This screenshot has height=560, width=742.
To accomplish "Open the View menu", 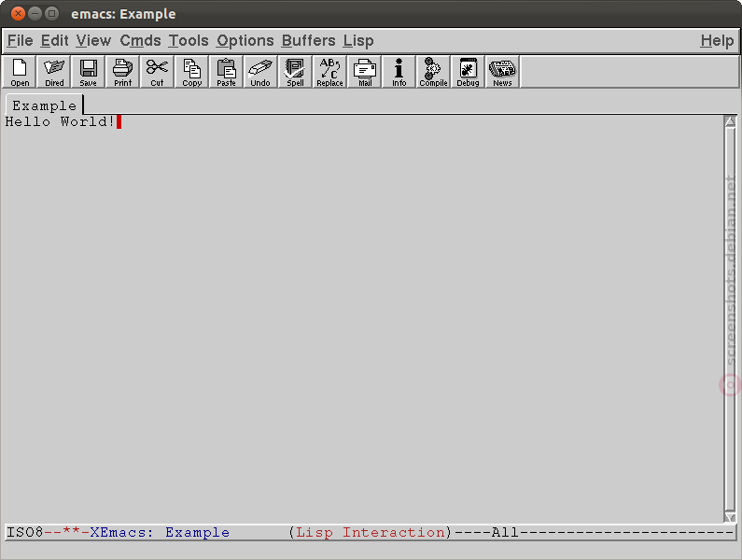I will click(93, 41).
